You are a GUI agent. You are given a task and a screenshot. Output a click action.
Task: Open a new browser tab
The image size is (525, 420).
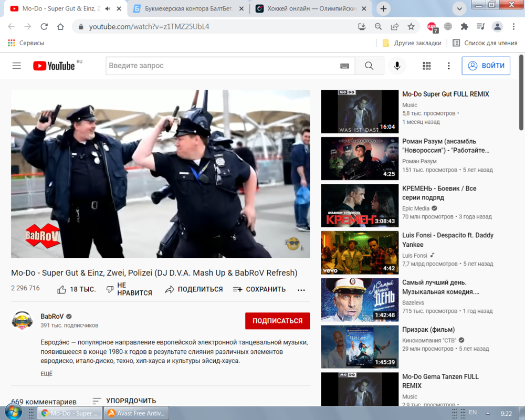383,9
